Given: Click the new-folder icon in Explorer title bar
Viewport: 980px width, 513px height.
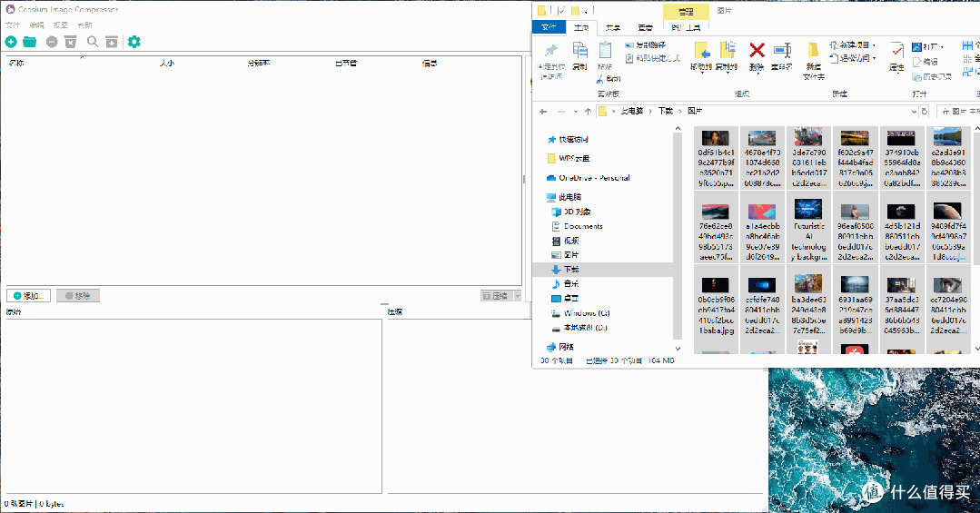Looking at the screenshot, I should point(574,10).
